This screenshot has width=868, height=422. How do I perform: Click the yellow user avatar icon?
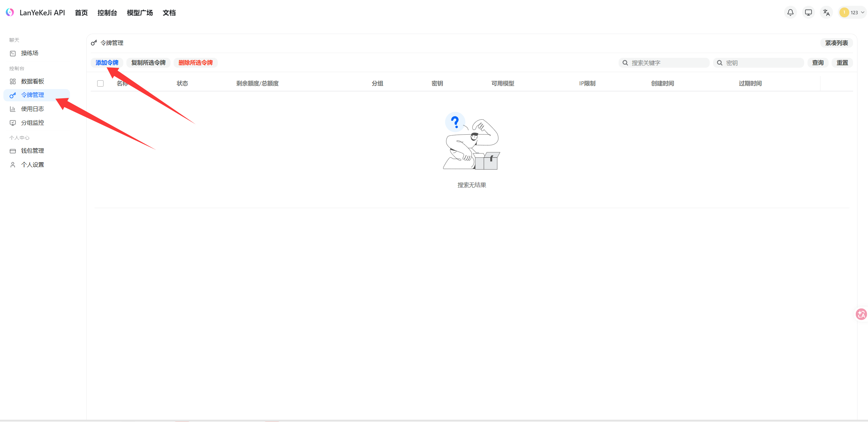click(x=844, y=13)
